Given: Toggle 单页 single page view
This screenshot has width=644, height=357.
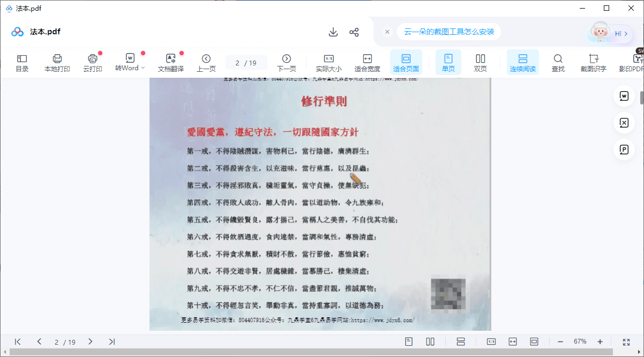Looking at the screenshot, I should (x=448, y=62).
